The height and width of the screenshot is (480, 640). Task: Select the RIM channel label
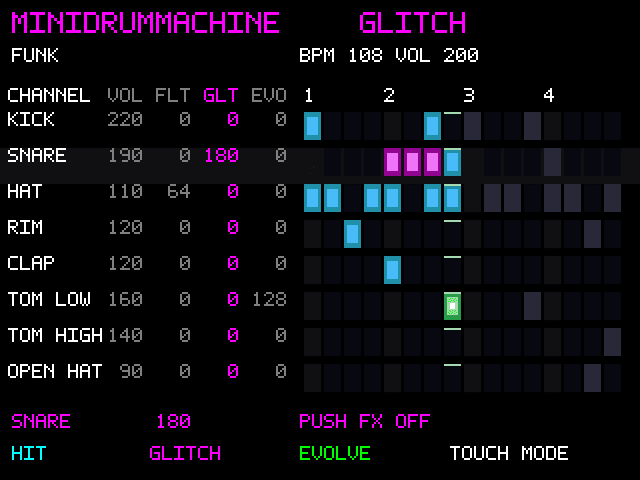(x=25, y=227)
